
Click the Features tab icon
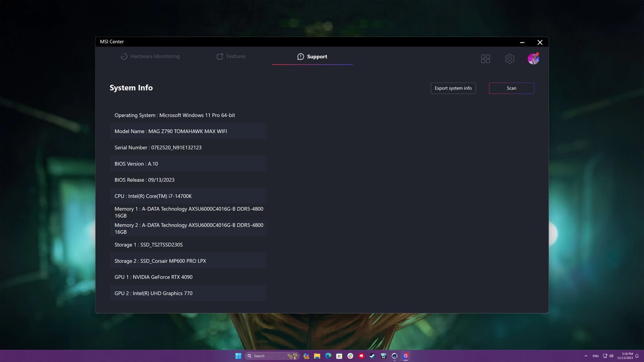click(x=220, y=56)
